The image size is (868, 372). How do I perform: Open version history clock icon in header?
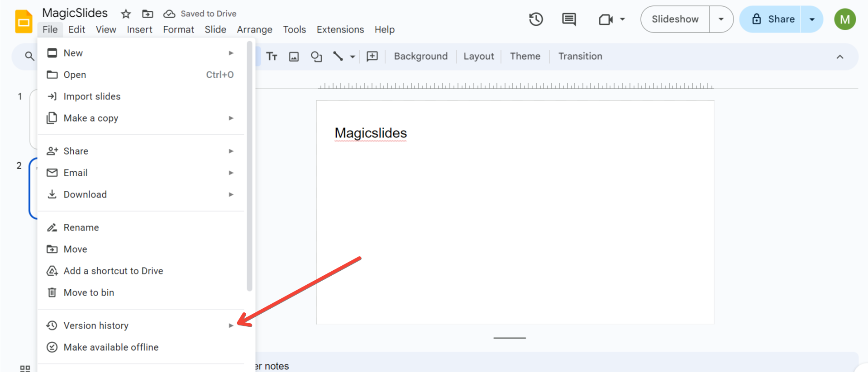click(536, 19)
